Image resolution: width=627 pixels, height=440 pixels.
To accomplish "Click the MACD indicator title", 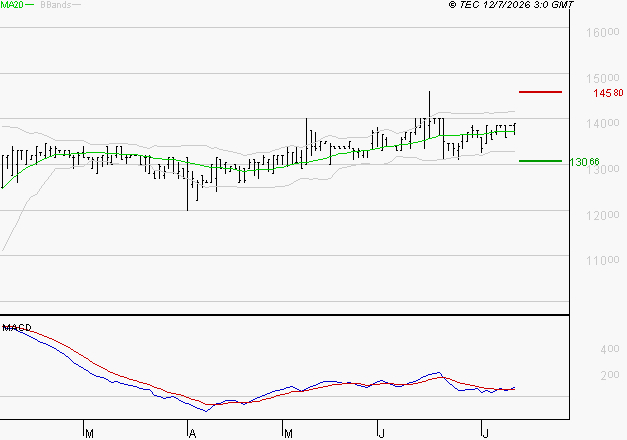I will 17,328.
